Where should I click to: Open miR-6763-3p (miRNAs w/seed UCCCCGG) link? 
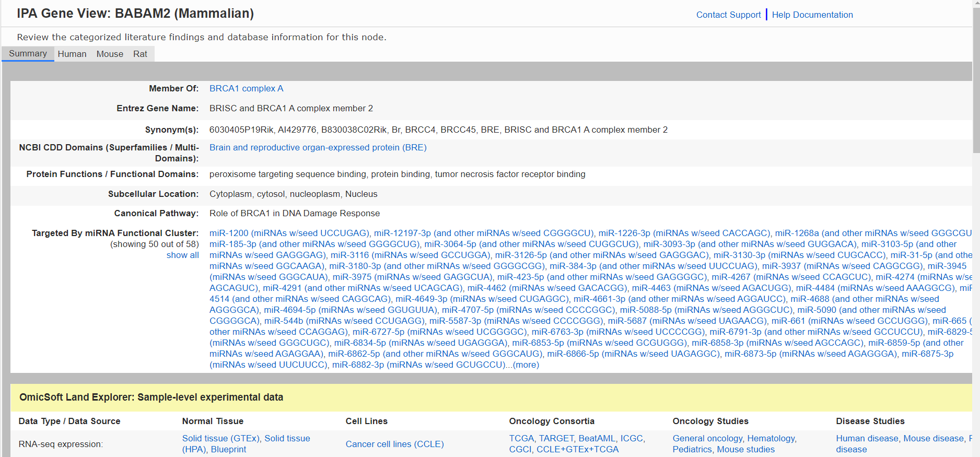[x=617, y=332]
